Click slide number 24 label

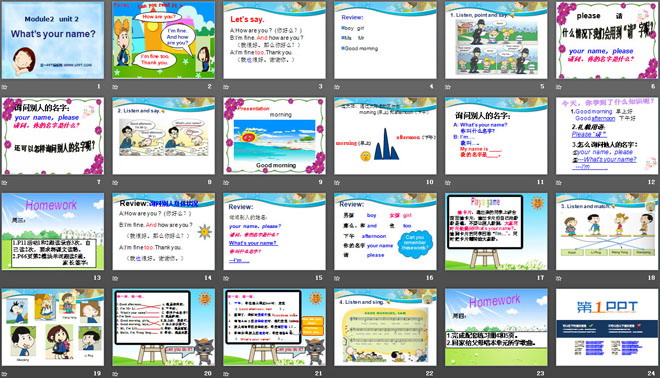point(652,373)
